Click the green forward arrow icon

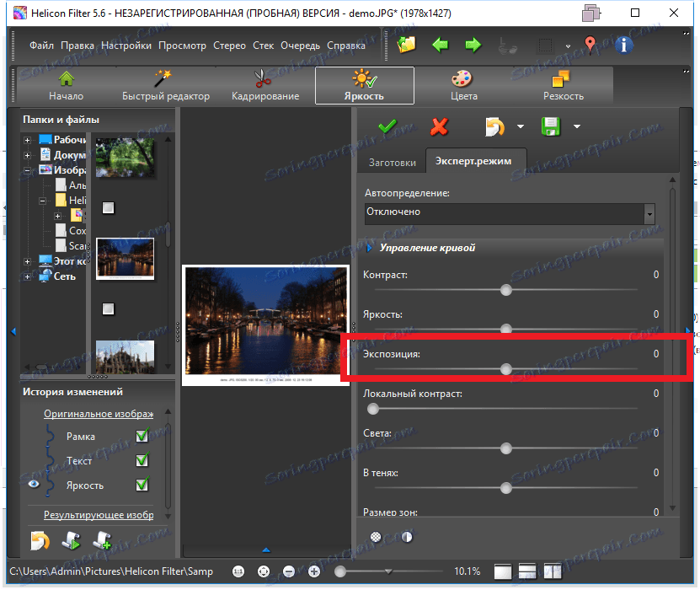(x=473, y=45)
